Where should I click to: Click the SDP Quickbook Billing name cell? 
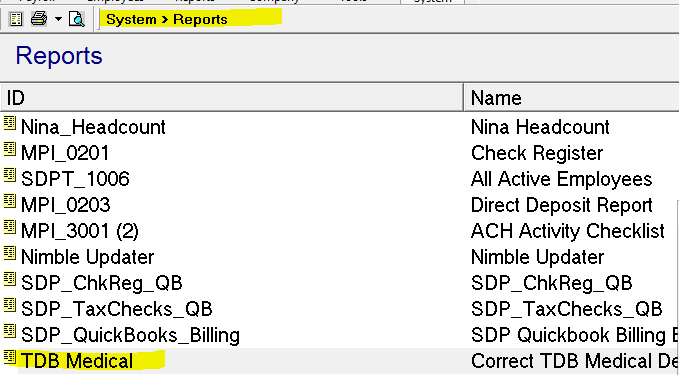(x=575, y=336)
